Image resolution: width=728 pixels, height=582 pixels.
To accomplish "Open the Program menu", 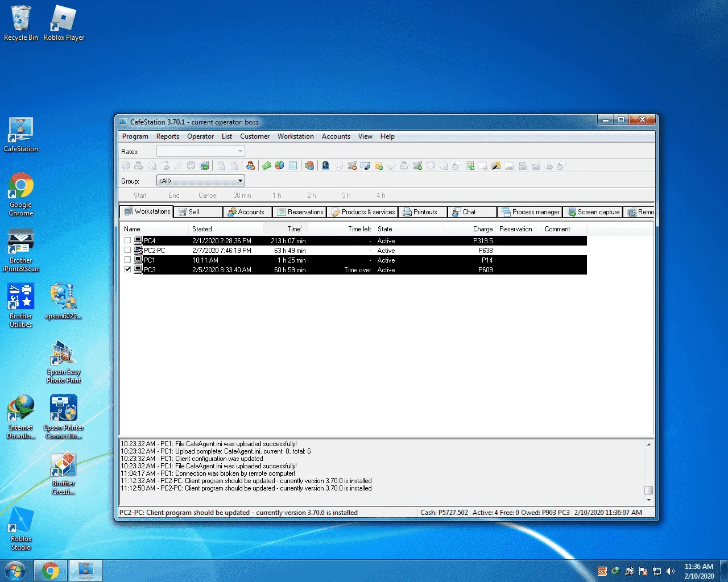I will 135,136.
